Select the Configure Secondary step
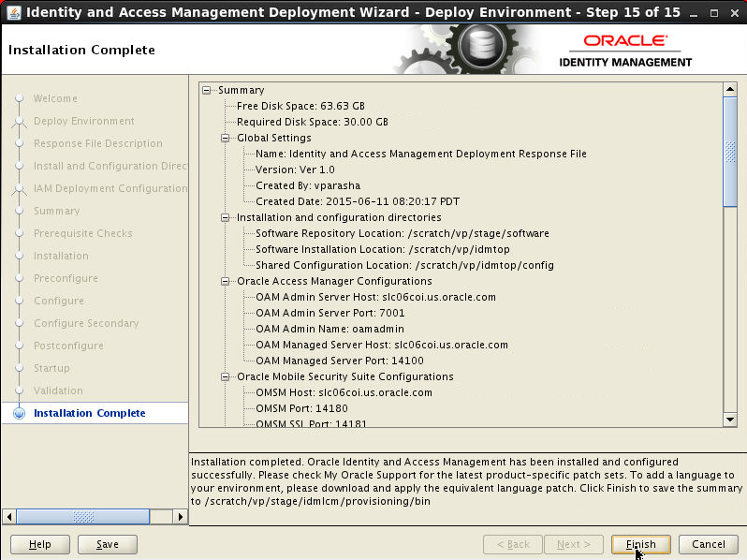Viewport: 747px width, 560px height. click(86, 323)
